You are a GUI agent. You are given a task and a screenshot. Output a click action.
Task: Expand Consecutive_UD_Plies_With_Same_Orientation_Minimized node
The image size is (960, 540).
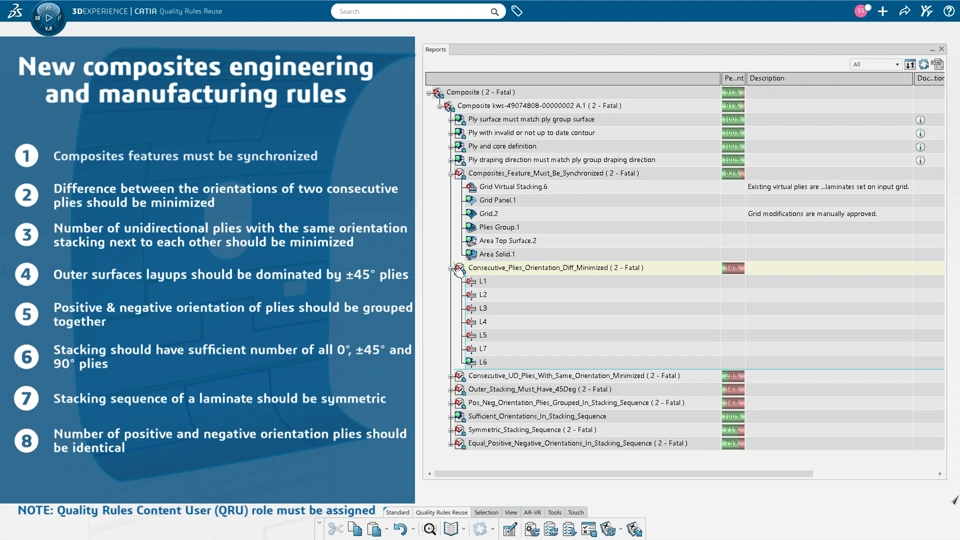pyautogui.click(x=451, y=376)
